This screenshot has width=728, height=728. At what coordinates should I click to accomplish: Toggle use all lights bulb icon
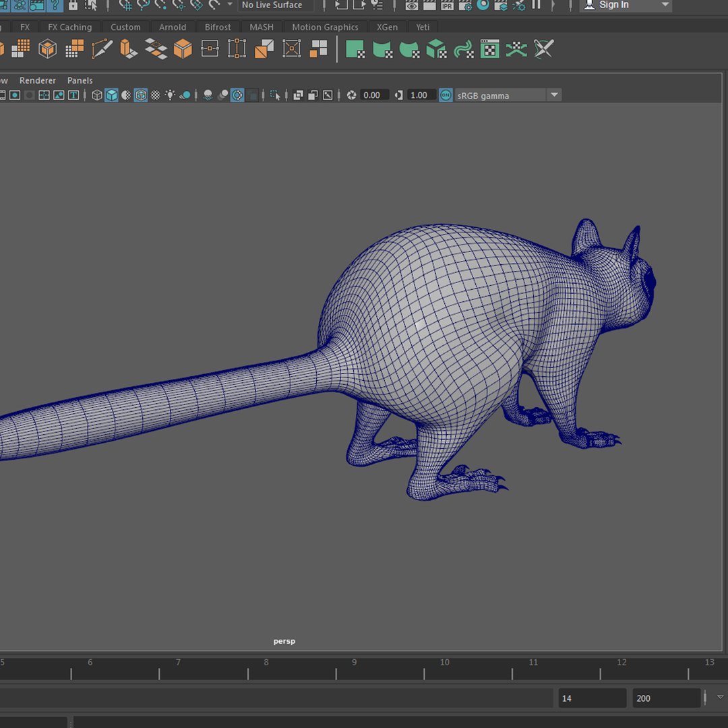coord(170,95)
